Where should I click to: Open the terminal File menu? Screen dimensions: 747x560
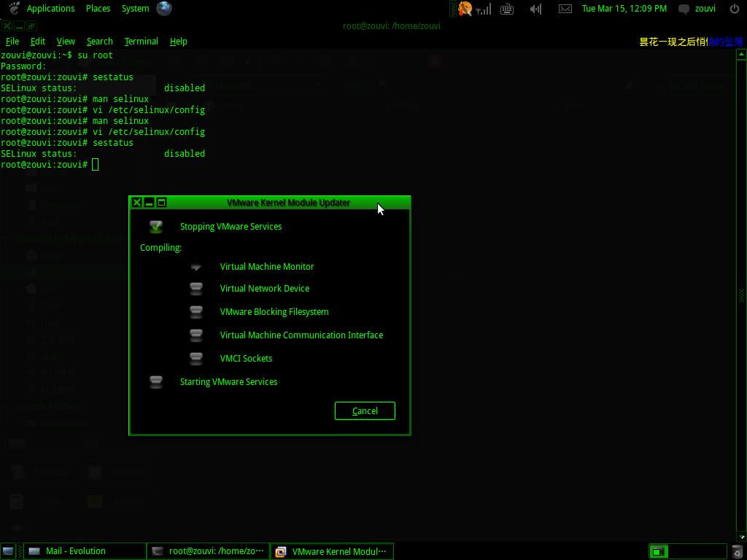click(12, 42)
